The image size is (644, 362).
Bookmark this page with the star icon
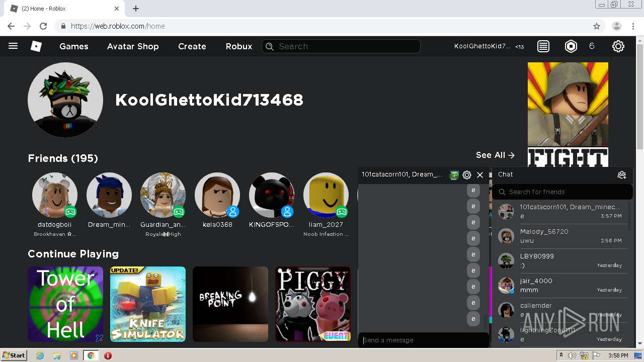coord(597,26)
